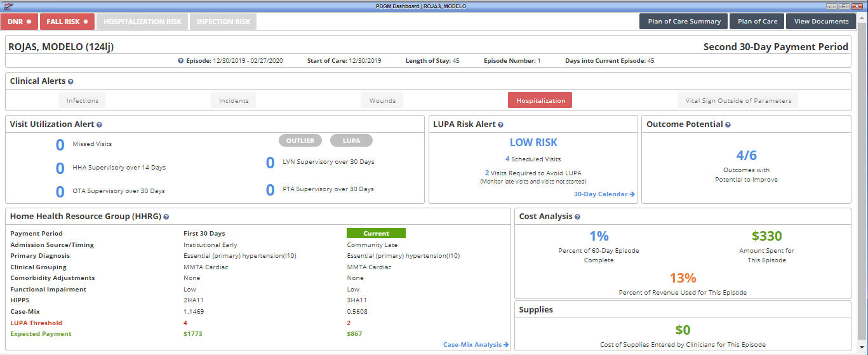Image resolution: width=868 pixels, height=355 pixels.
Task: Click the application icon in title bar
Action: click(7, 6)
